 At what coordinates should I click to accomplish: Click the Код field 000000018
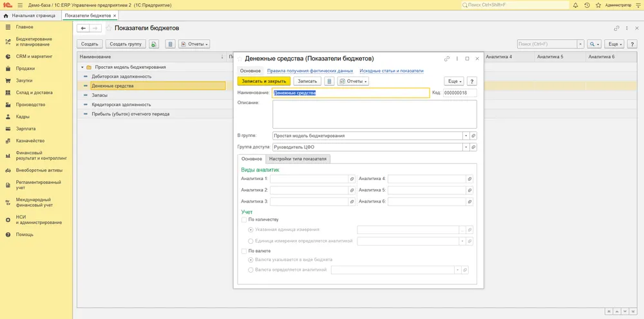coord(460,93)
